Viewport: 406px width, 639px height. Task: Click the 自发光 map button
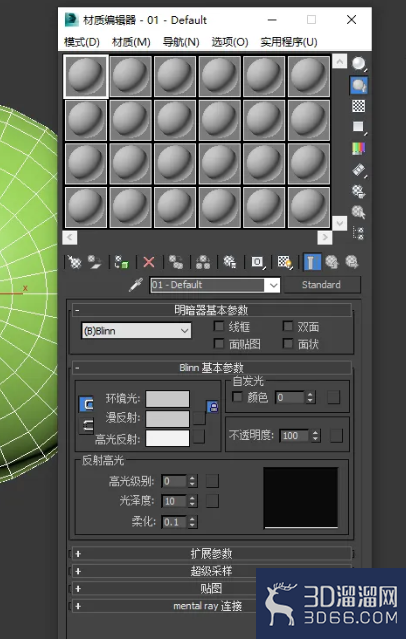click(x=333, y=397)
